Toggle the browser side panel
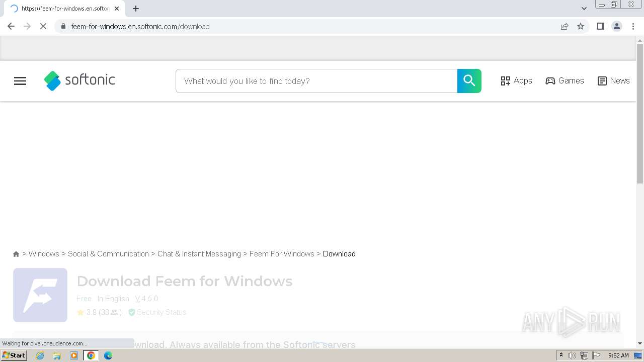The image size is (644, 362). coord(600,26)
